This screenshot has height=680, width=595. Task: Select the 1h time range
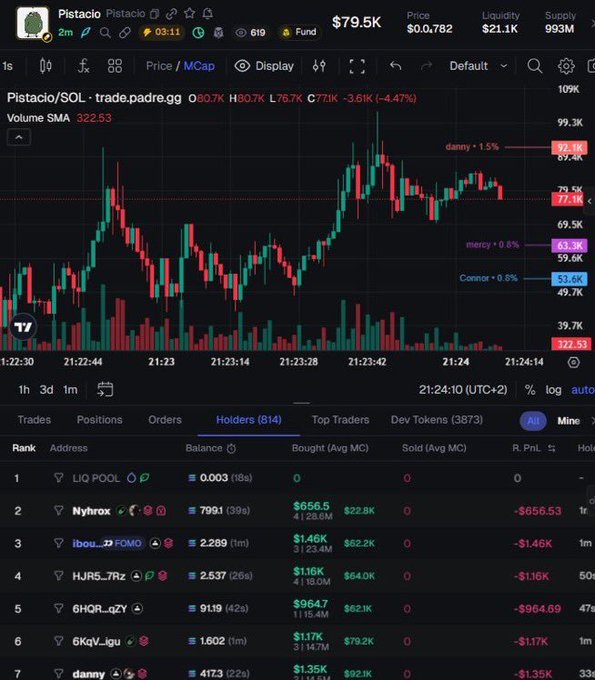coord(24,390)
